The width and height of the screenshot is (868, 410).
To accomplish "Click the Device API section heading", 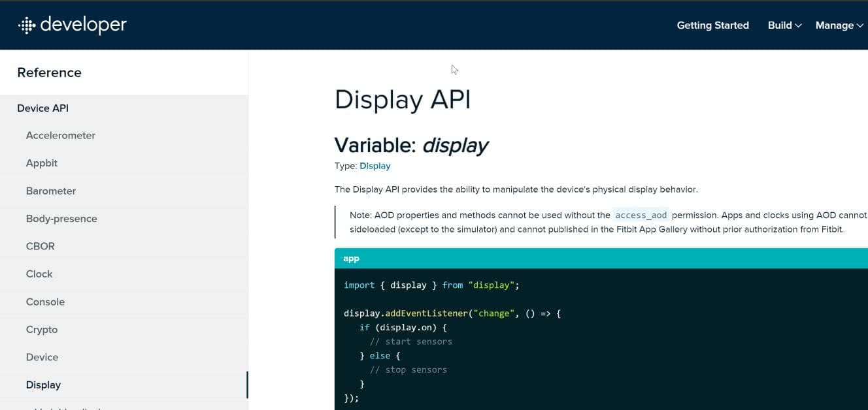I will point(43,108).
